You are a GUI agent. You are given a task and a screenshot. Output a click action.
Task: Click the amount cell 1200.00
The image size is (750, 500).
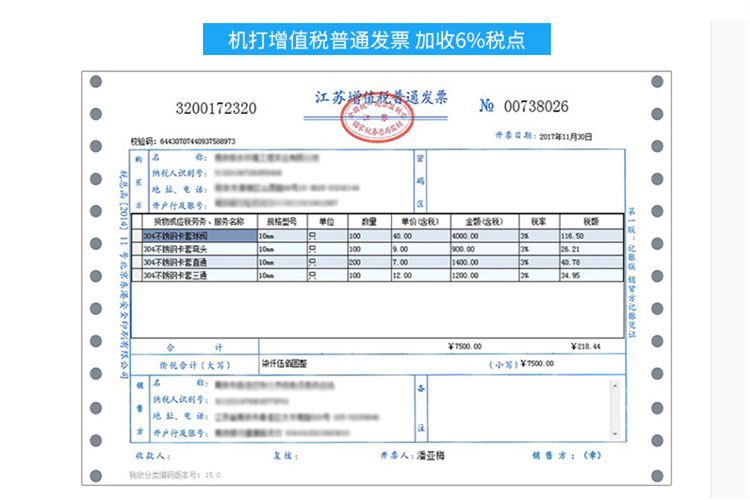pos(485,275)
